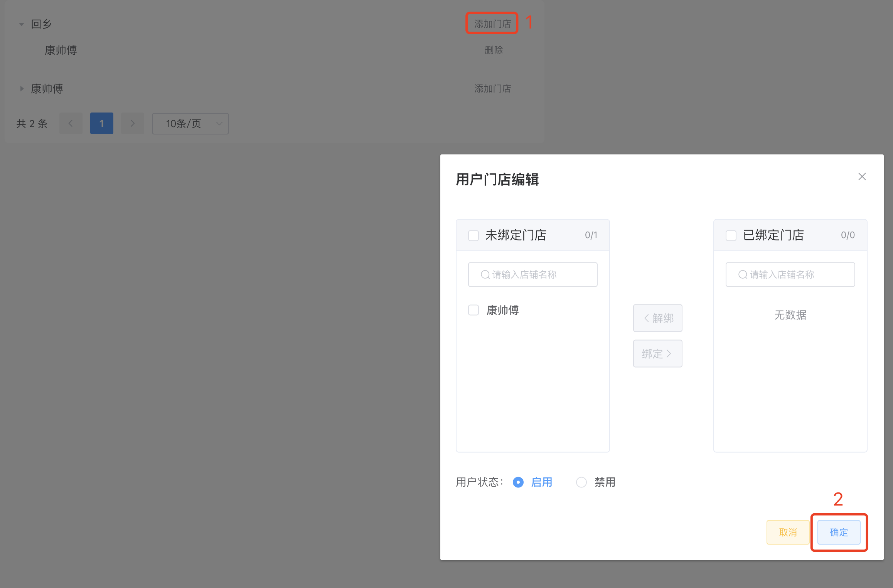Image resolution: width=893 pixels, height=588 pixels.
Task: Click the search magnifier in 未绑定门店 panel
Action: pos(484,274)
